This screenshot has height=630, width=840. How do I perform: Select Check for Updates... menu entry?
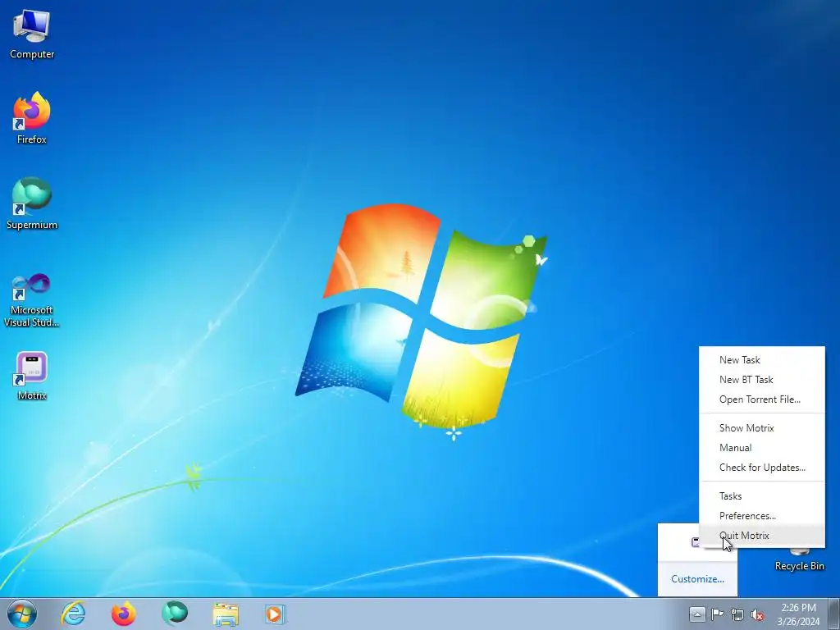pyautogui.click(x=762, y=468)
